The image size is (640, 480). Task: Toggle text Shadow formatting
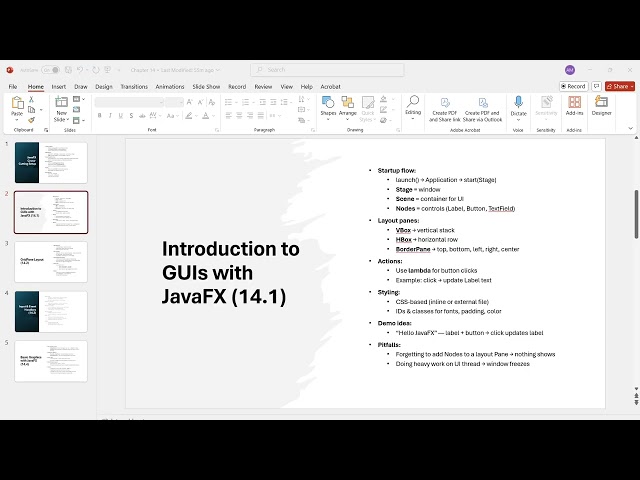[131, 116]
